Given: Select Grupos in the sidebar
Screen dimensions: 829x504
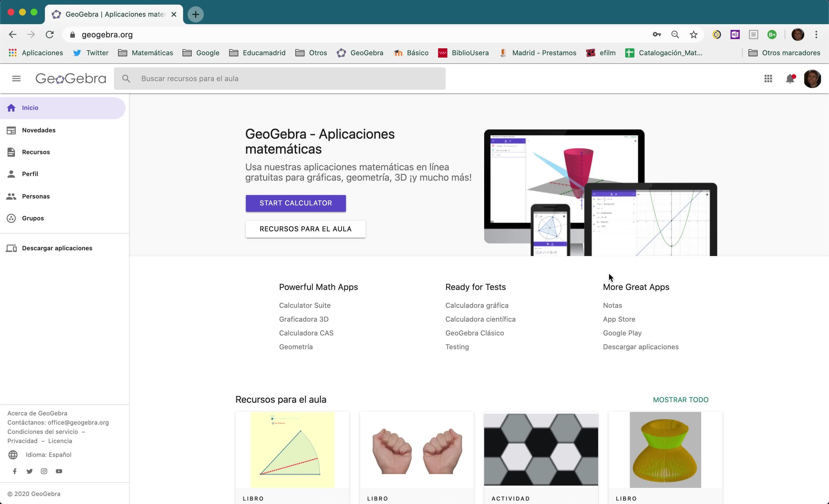Looking at the screenshot, I should (x=33, y=218).
